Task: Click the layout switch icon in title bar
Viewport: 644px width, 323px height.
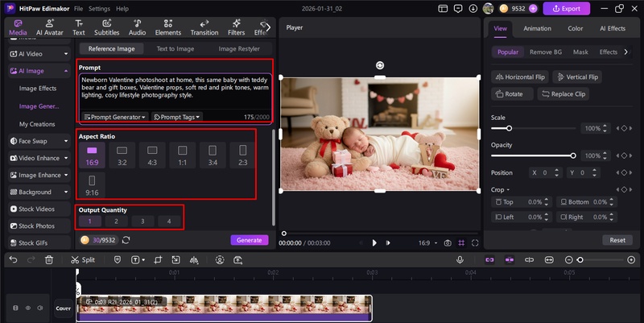Action: [x=443, y=9]
